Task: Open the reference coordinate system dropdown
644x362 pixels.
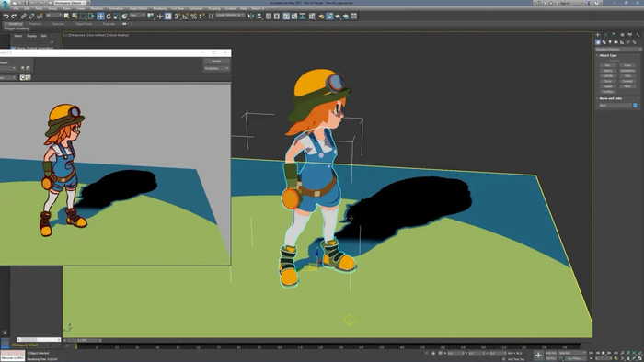Action: tap(137, 16)
